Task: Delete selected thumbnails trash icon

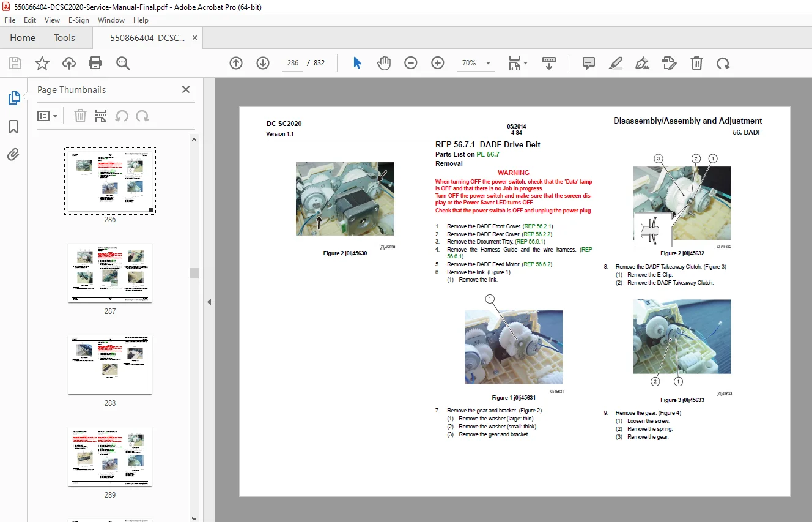Action: coord(80,116)
